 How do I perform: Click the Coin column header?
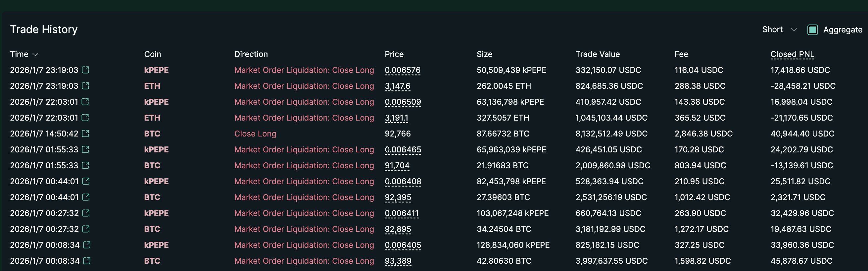pos(152,54)
